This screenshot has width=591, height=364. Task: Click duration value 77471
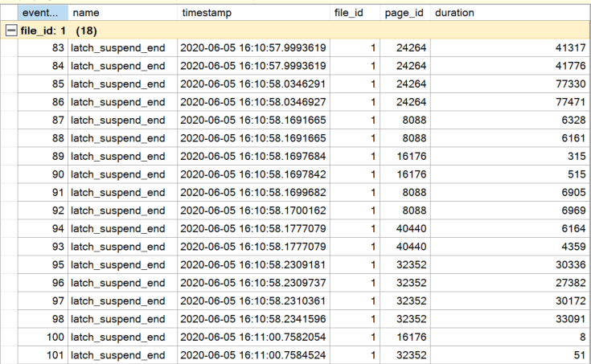pos(571,102)
